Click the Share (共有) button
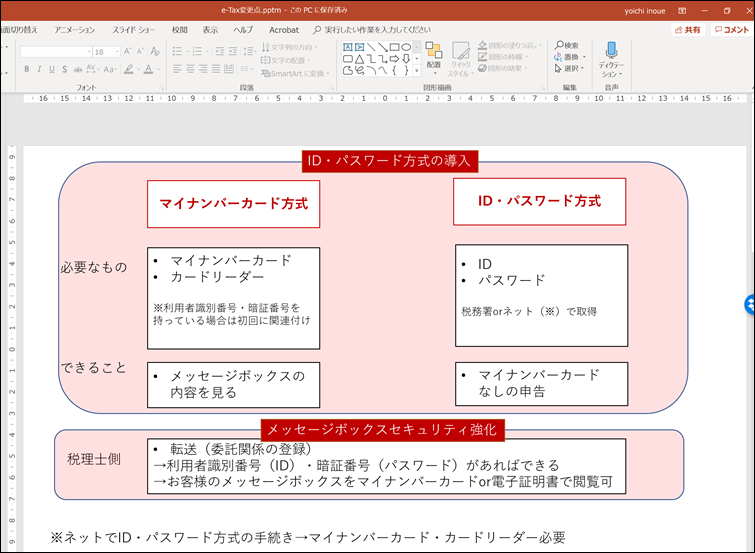 pyautogui.click(x=687, y=30)
